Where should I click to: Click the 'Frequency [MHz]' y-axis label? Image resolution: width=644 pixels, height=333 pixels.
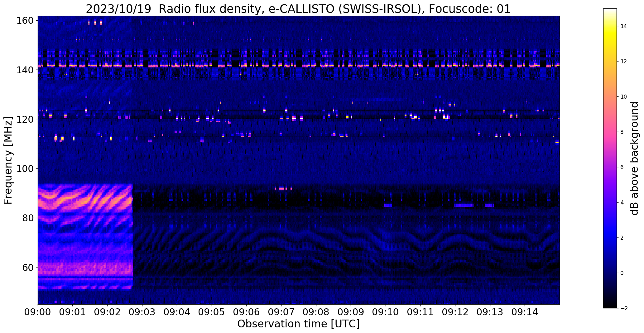8,160
